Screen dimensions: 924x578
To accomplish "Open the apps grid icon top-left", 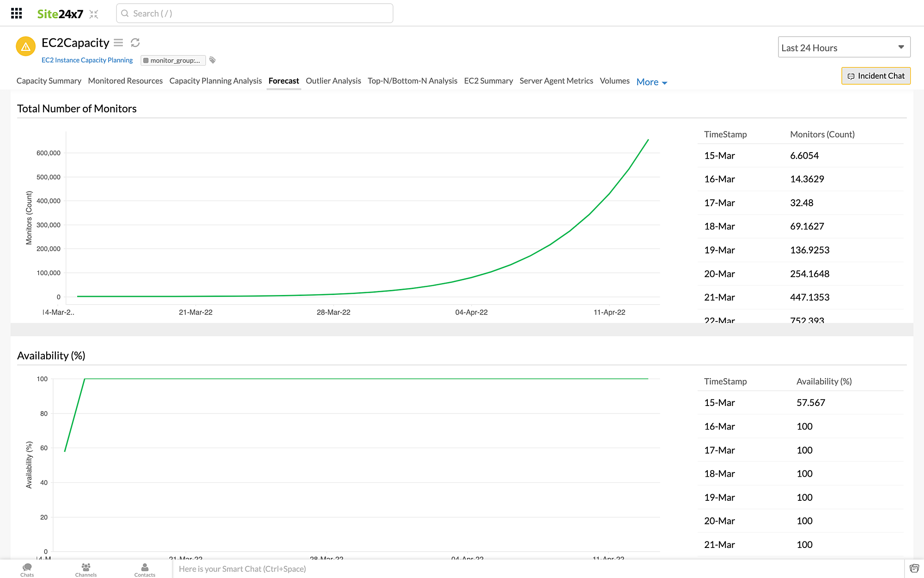I will click(x=17, y=13).
